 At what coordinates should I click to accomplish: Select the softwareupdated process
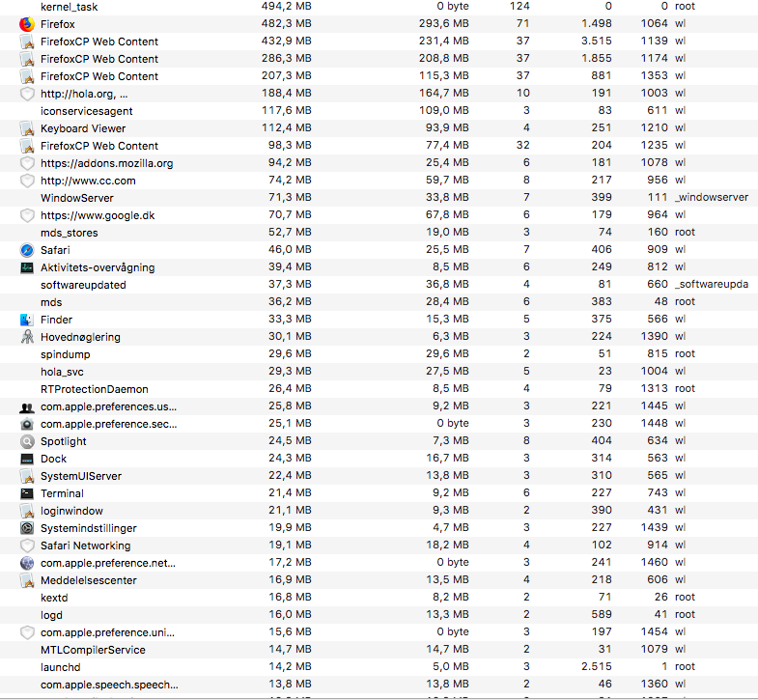pyautogui.click(x=83, y=285)
